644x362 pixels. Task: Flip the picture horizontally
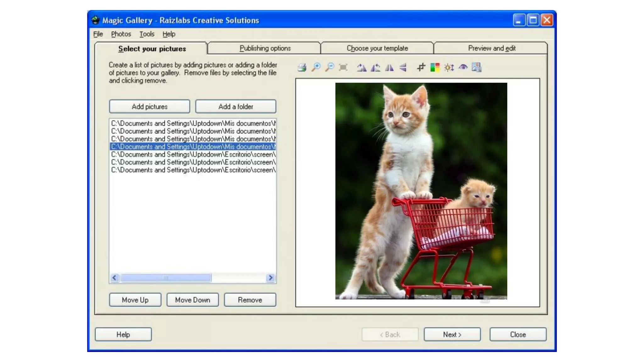click(389, 67)
